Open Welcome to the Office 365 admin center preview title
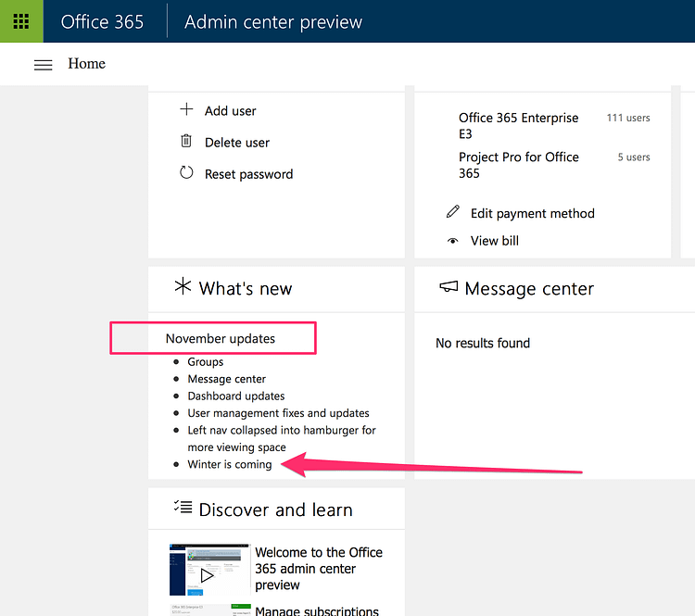695x616 pixels. (x=318, y=569)
